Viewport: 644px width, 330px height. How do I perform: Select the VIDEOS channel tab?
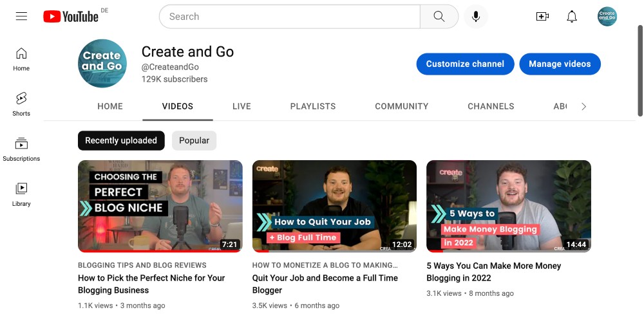pos(178,106)
